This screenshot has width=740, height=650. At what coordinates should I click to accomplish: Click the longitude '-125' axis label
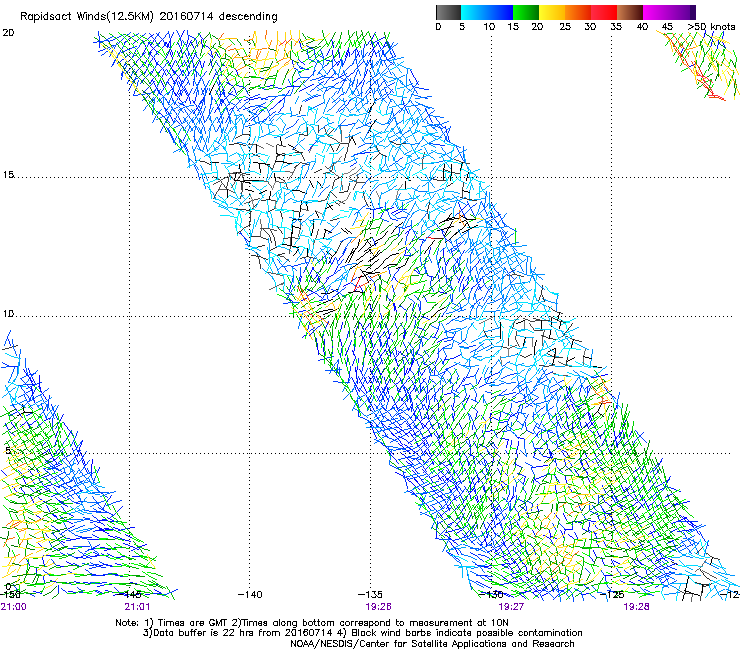(x=612, y=594)
